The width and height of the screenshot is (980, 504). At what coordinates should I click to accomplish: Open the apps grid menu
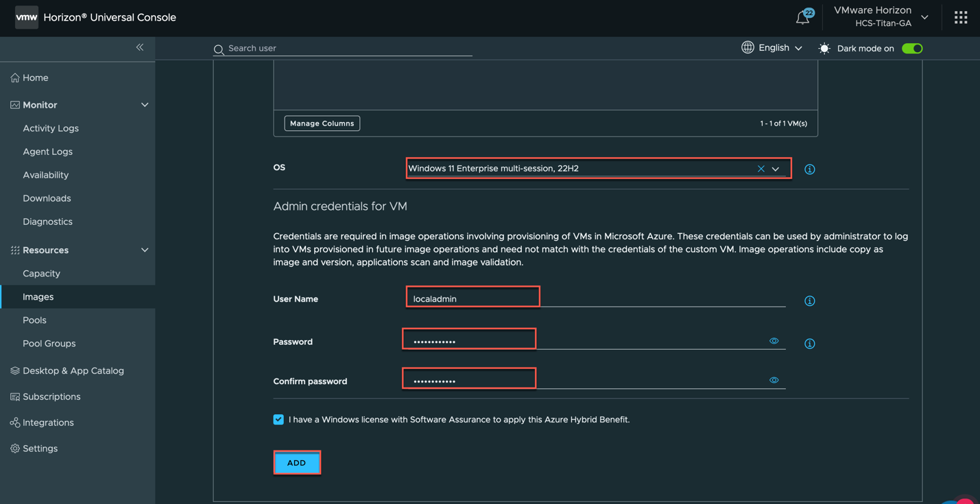961,18
